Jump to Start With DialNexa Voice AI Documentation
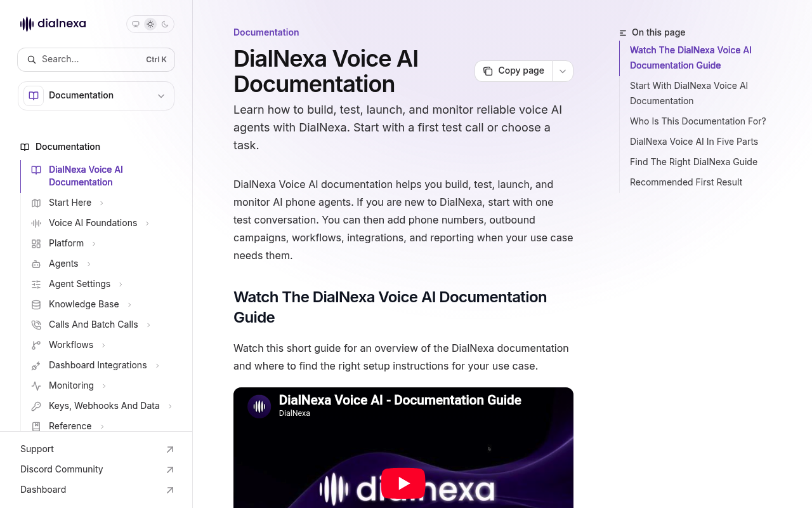The width and height of the screenshot is (812, 508). tap(689, 93)
